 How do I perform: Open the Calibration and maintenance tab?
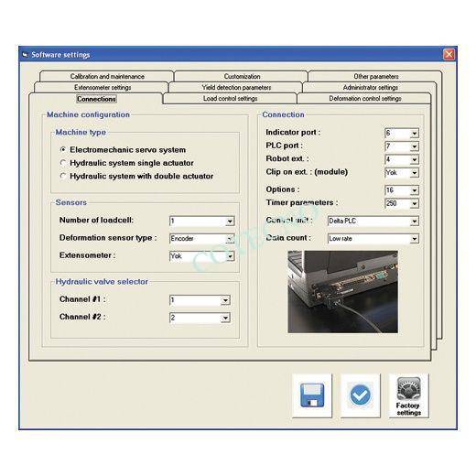tap(107, 76)
